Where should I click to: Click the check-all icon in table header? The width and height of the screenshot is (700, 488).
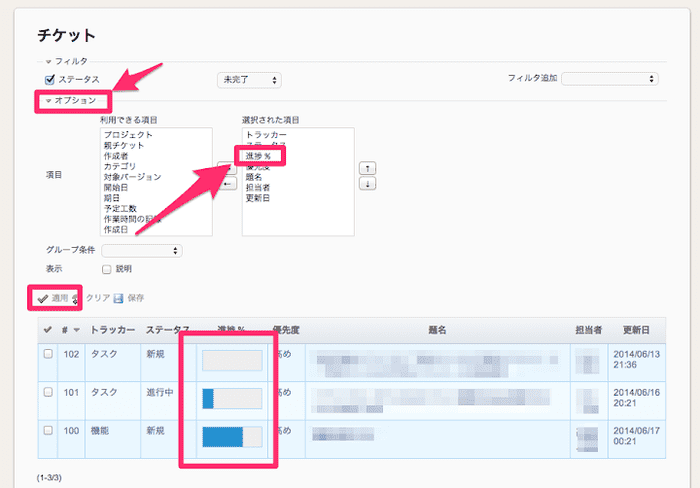(48, 330)
